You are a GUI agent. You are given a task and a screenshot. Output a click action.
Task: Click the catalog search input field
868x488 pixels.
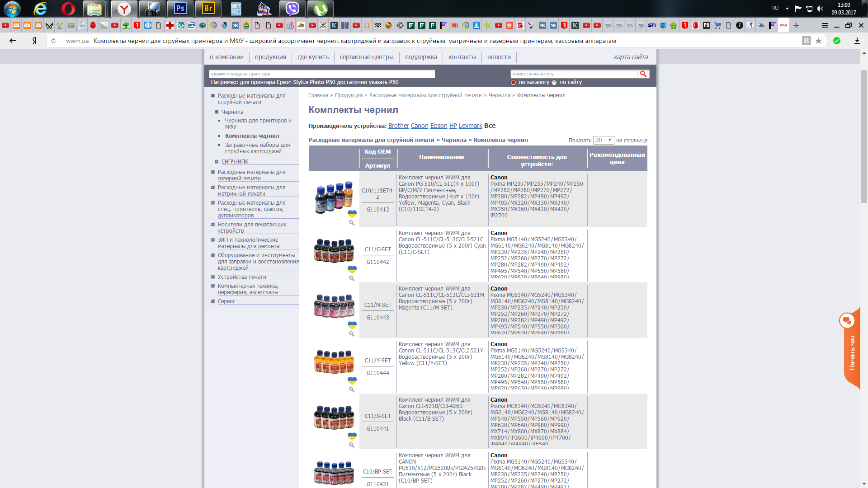[x=574, y=74]
